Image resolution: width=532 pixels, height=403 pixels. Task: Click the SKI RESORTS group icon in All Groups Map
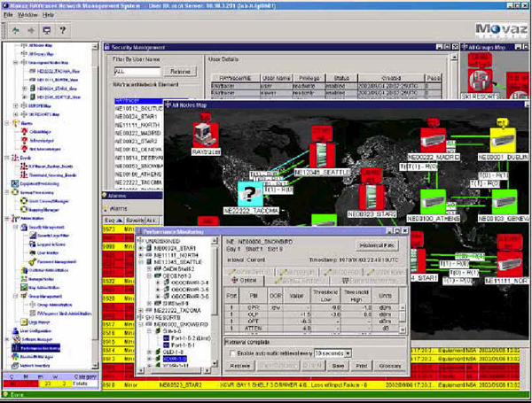pos(480,80)
